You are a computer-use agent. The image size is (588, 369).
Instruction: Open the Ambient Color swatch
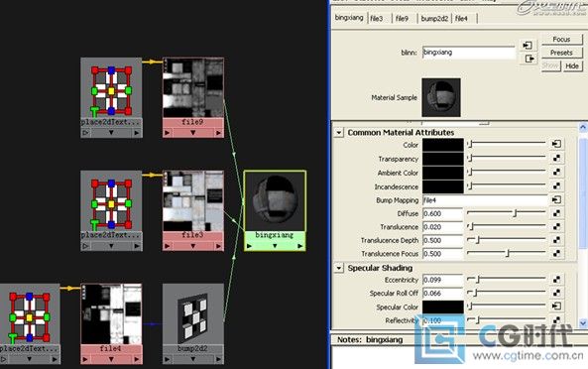[x=443, y=173]
